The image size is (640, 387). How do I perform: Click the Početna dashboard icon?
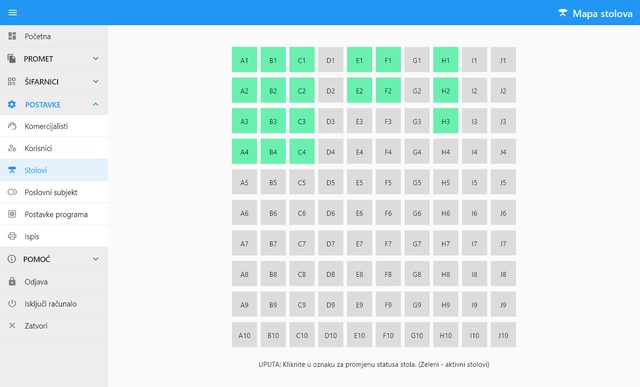point(12,36)
